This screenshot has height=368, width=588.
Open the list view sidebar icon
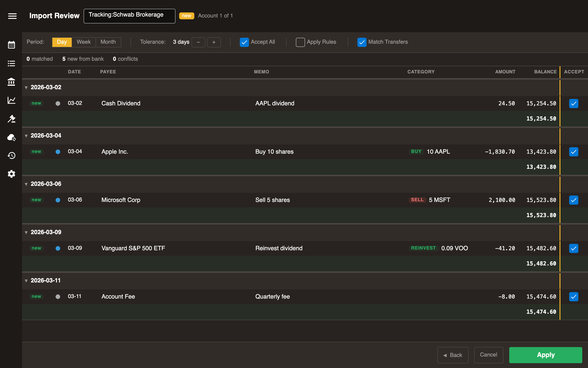coord(11,63)
